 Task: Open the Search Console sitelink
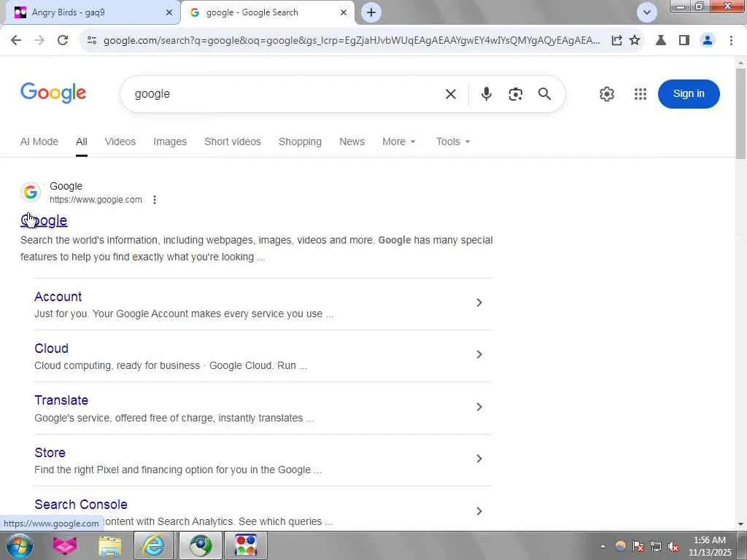[81, 505]
